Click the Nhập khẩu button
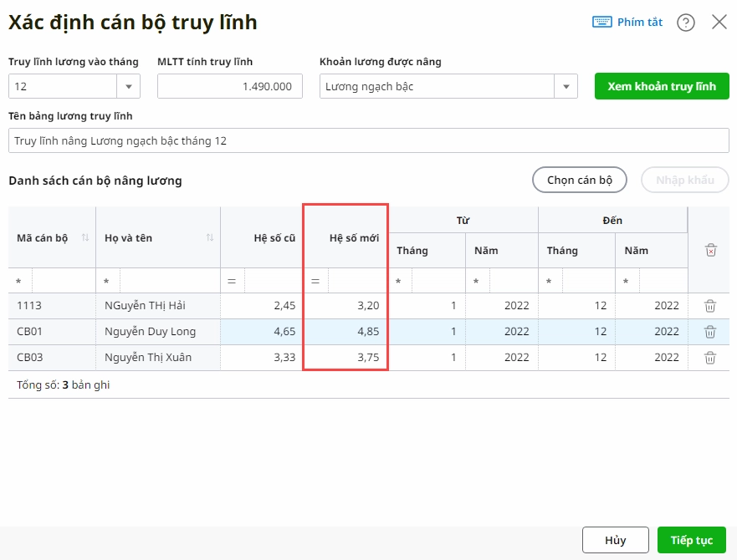The image size is (737, 560). [685, 180]
